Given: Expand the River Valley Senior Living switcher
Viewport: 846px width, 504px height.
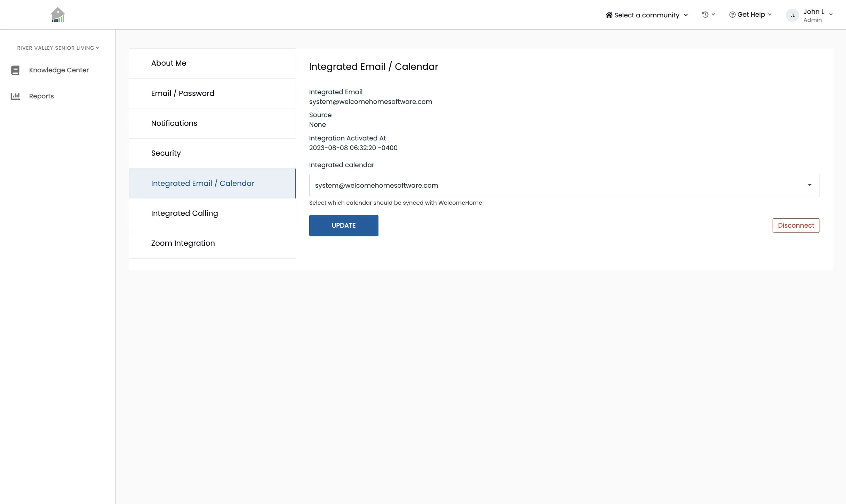Looking at the screenshot, I should click(x=58, y=48).
